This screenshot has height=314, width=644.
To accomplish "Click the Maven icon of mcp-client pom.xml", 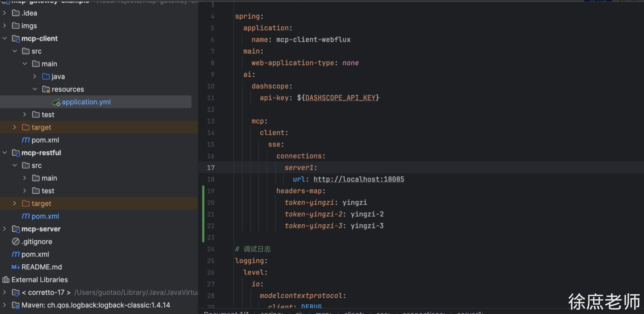I will point(26,140).
